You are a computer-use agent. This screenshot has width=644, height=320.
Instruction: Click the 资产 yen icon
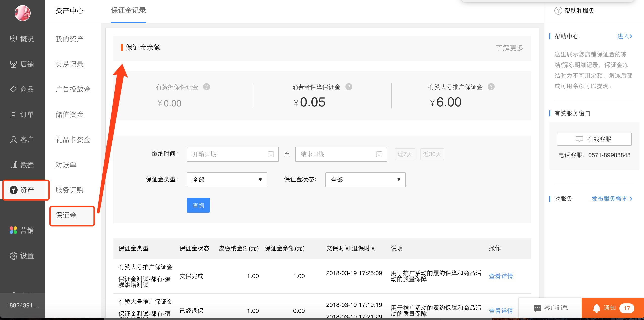[13, 190]
